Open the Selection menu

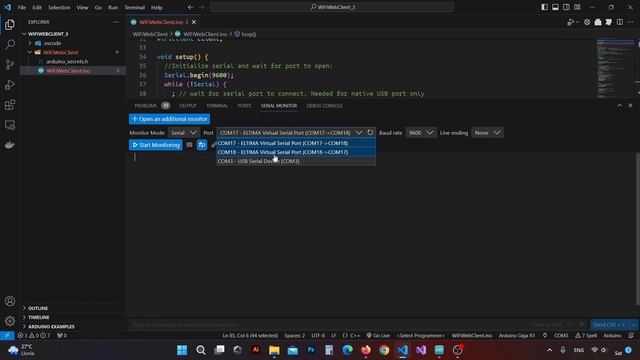coord(59,7)
